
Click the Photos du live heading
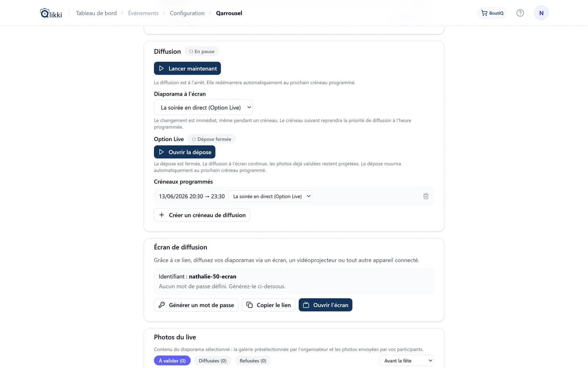(x=175, y=337)
